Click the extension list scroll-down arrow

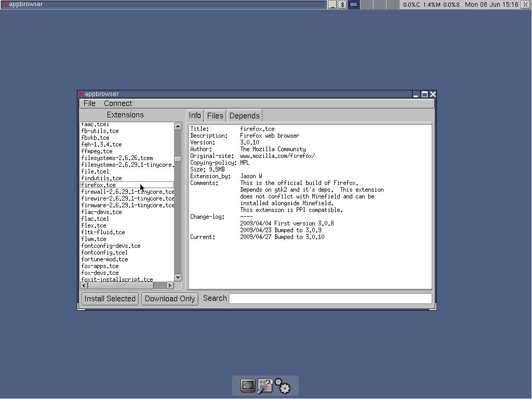(x=178, y=277)
